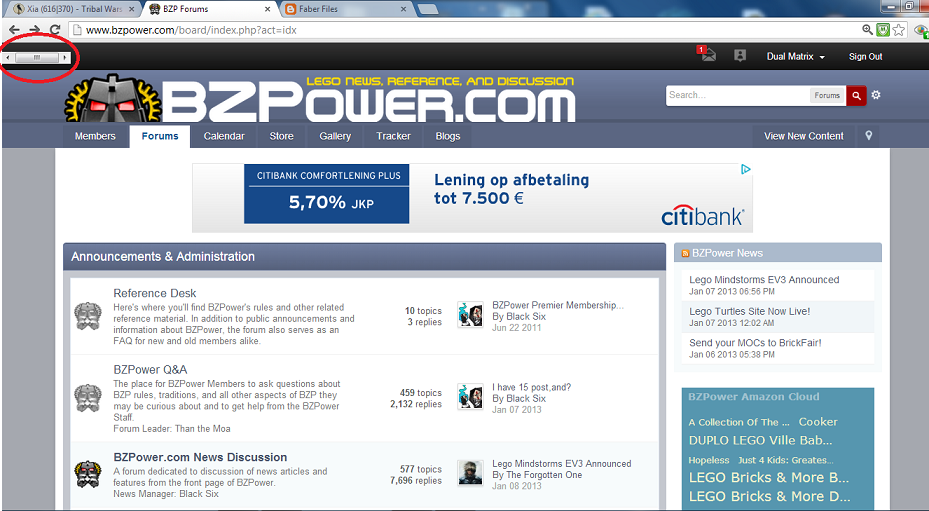Reload the page with the refresh icon
The width and height of the screenshot is (929, 511).
(55, 30)
